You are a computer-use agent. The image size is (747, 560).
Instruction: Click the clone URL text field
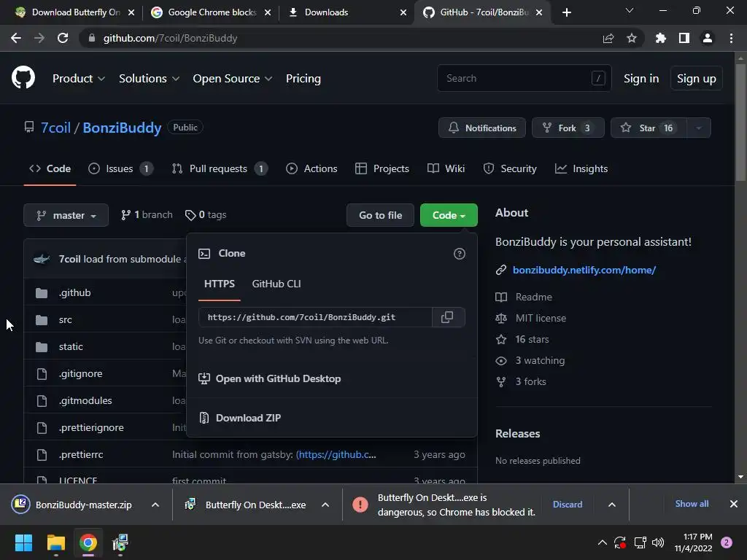(x=315, y=317)
